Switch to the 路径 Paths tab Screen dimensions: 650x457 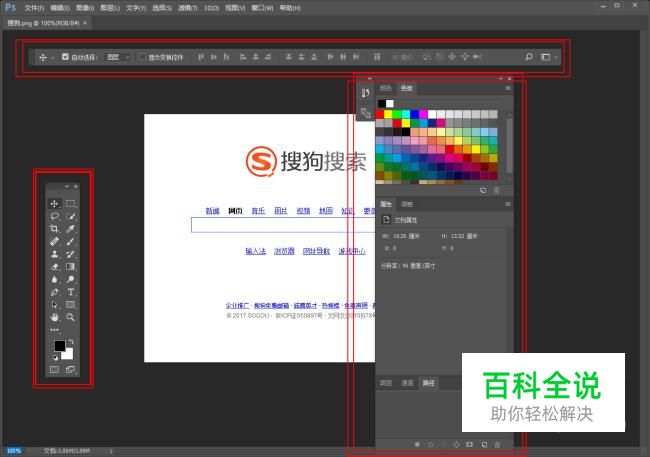pyautogui.click(x=428, y=383)
